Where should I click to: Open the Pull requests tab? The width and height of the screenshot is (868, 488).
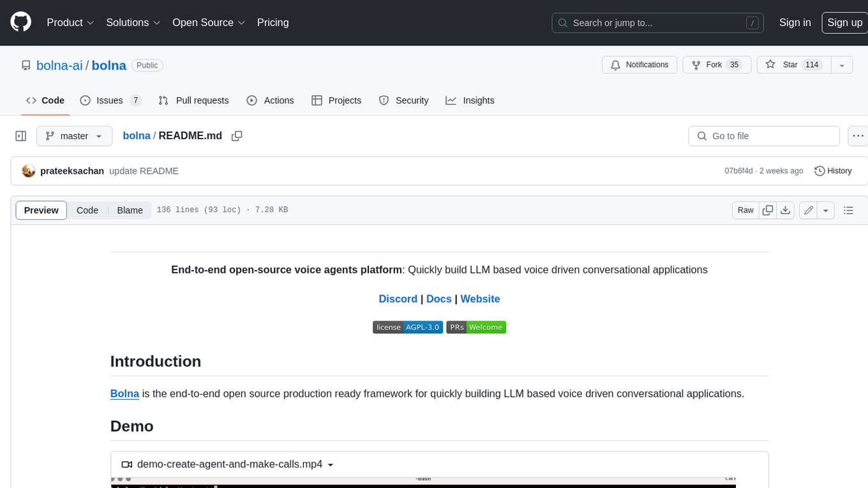coord(193,100)
